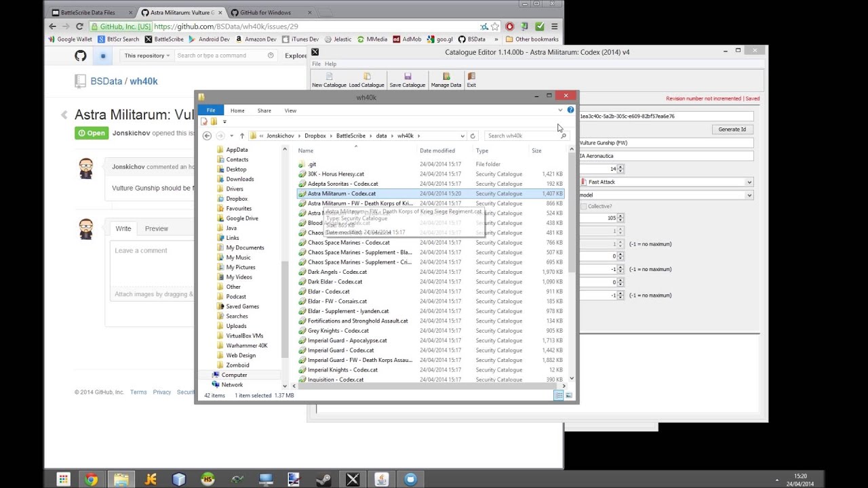Click Save Catalogue toolbar icon

[407, 80]
